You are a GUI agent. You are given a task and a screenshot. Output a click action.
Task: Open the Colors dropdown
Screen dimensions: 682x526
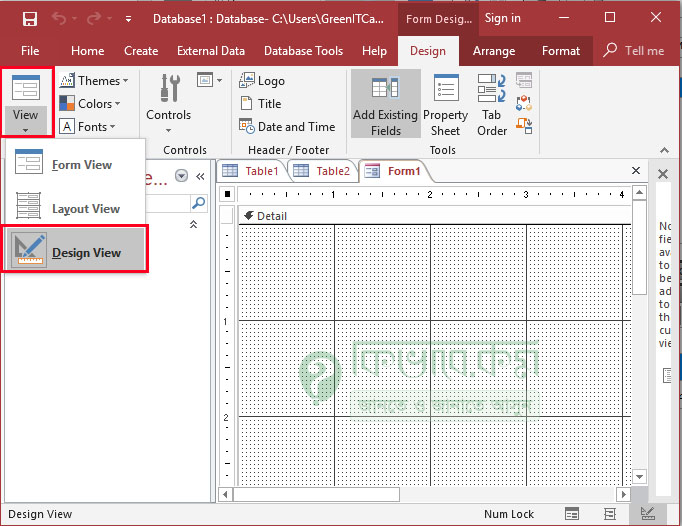click(x=90, y=104)
